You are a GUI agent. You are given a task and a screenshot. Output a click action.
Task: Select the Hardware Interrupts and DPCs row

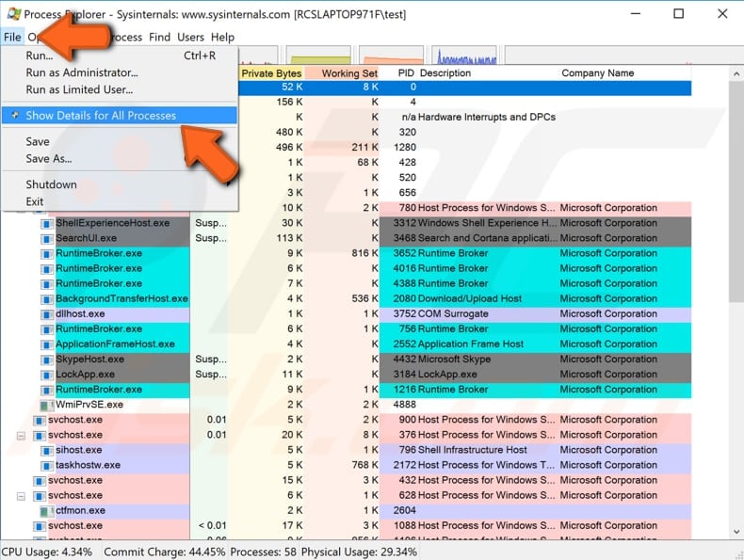pos(465,117)
